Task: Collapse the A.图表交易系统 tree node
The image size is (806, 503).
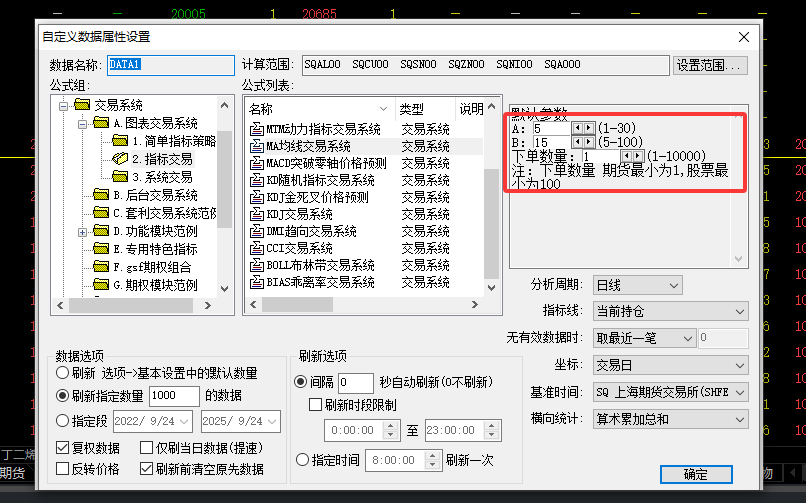Action: 82,124
